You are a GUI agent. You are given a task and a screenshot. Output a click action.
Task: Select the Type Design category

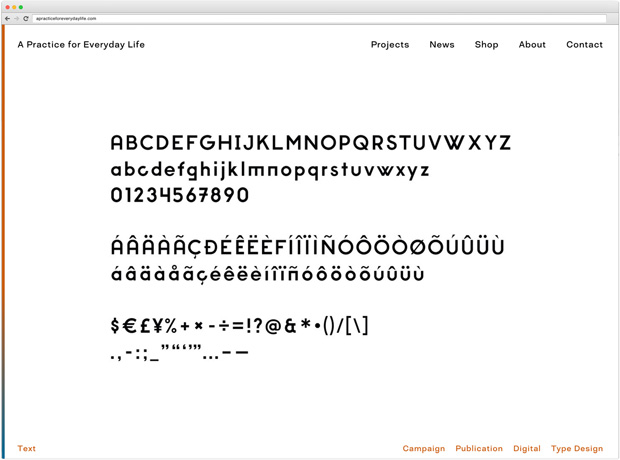tap(577, 449)
